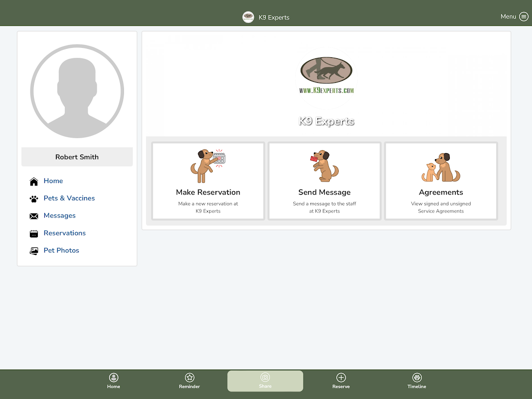Click the large K9 Experts heading below logo
The height and width of the screenshot is (399, 532).
[x=326, y=121]
